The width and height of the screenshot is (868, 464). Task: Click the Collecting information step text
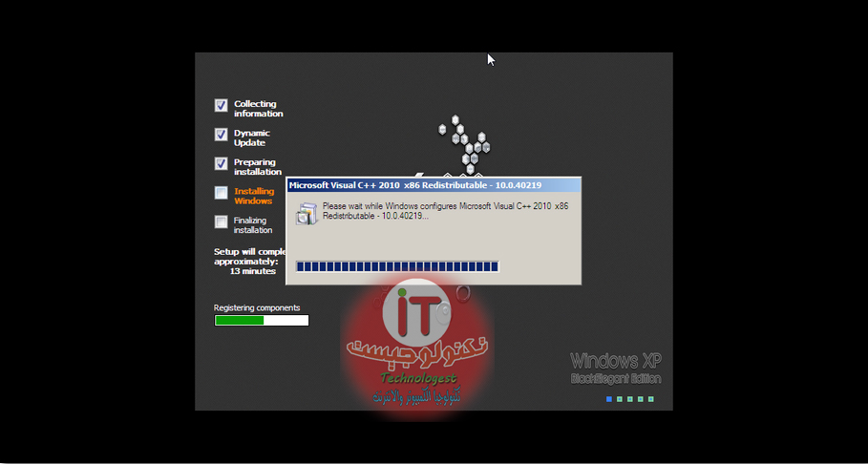pos(258,109)
